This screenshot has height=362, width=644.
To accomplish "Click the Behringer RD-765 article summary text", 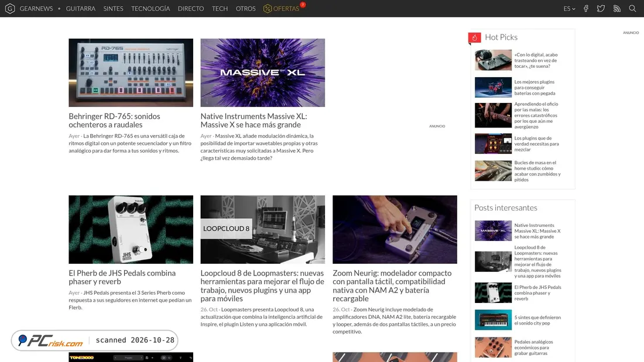I will coord(130,143).
